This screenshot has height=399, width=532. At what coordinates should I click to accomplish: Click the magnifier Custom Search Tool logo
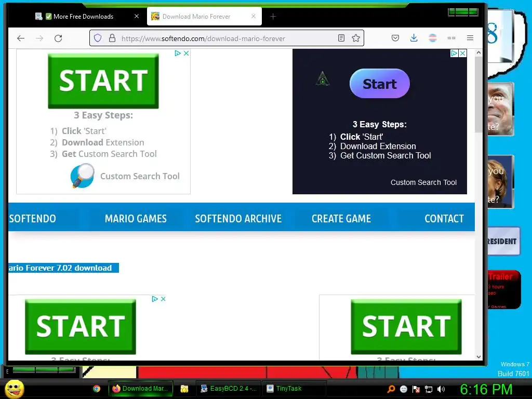click(83, 176)
